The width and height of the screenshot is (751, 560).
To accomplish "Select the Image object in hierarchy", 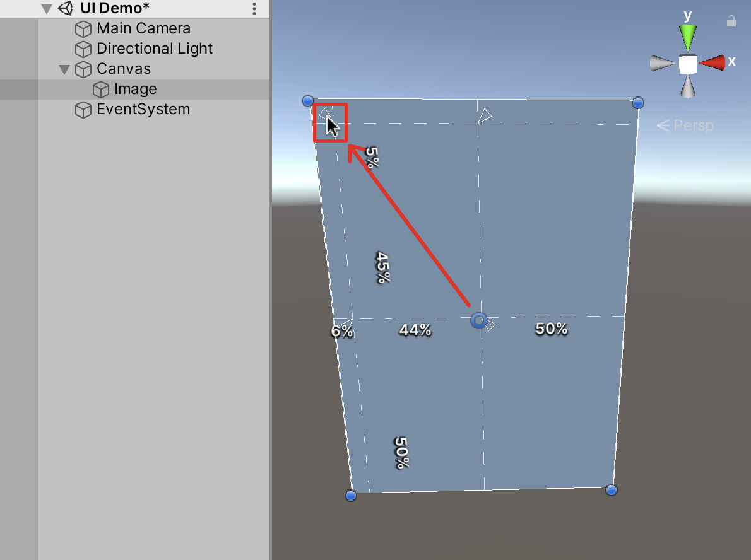I will coord(135,90).
